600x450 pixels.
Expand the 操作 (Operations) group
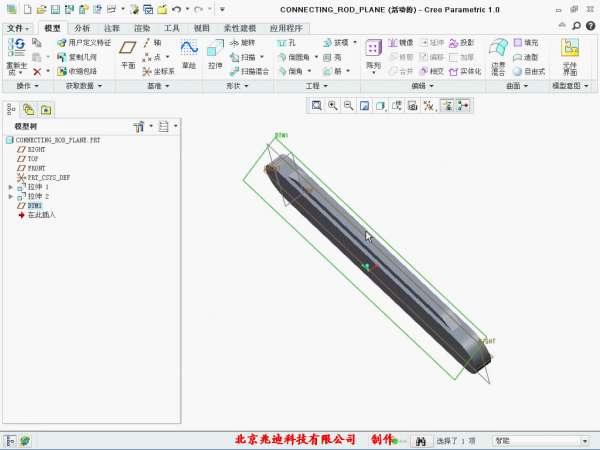click(x=28, y=86)
